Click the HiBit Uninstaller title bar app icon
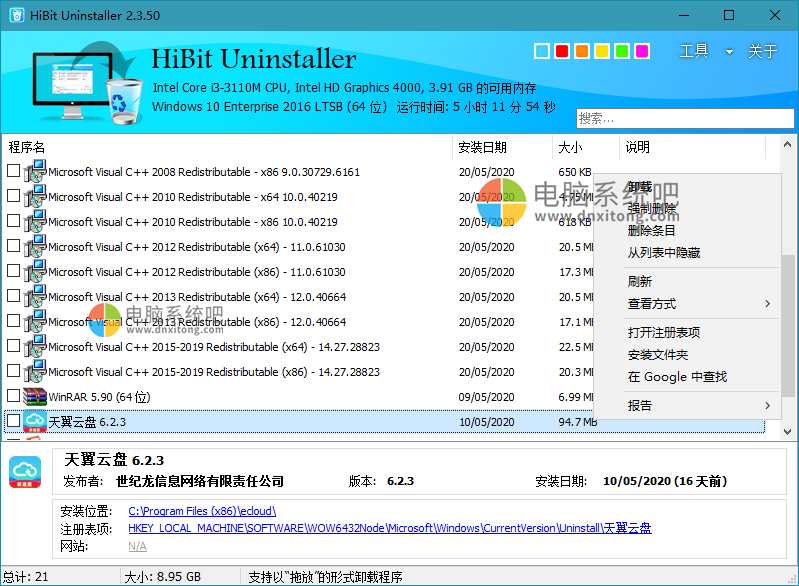Screen dimensions: 799x586 17,15
